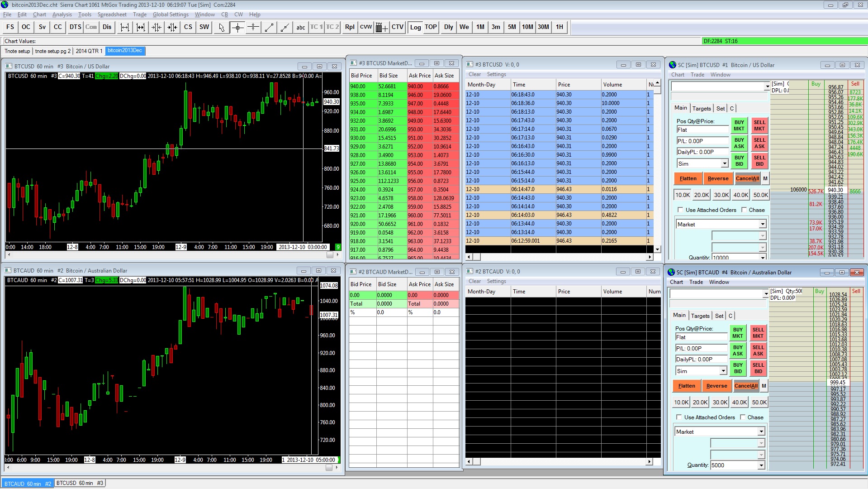Activate the crosshair chart tool
The height and width of the screenshot is (489, 868).
click(x=237, y=27)
